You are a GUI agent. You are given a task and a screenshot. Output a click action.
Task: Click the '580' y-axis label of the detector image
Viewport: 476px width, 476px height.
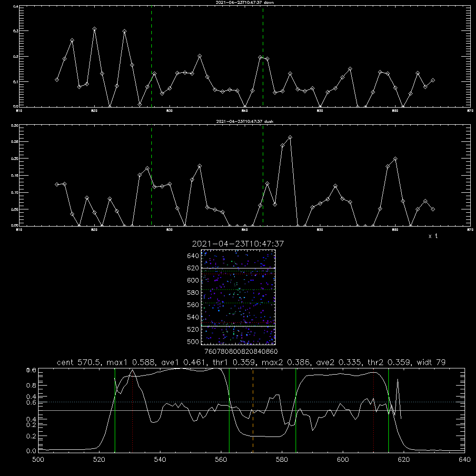[193, 293]
